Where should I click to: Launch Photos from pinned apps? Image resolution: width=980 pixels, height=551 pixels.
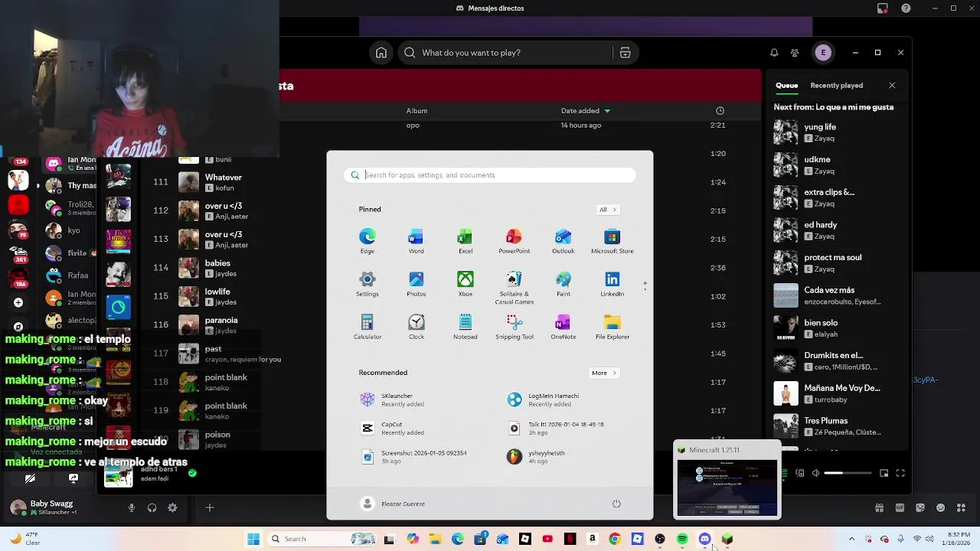coord(416,284)
